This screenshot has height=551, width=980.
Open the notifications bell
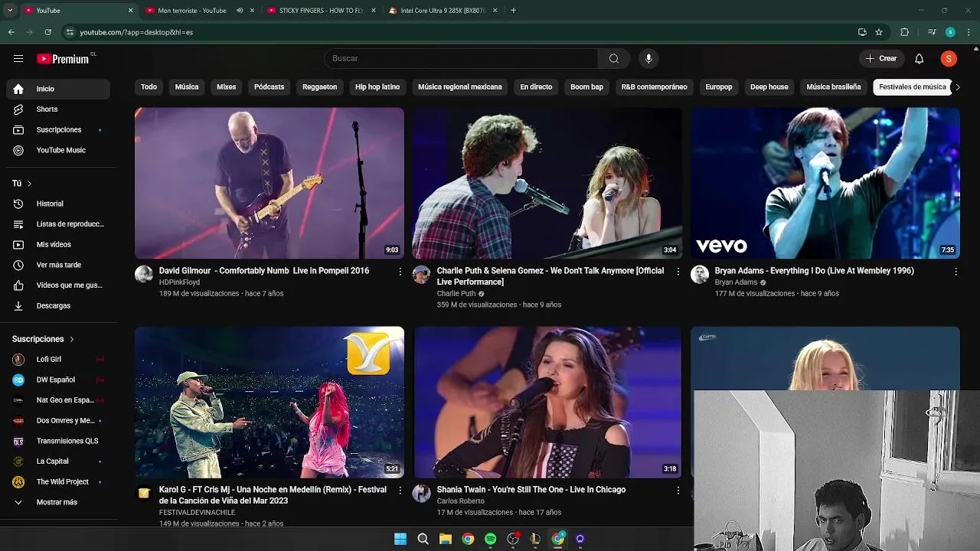(x=920, y=59)
